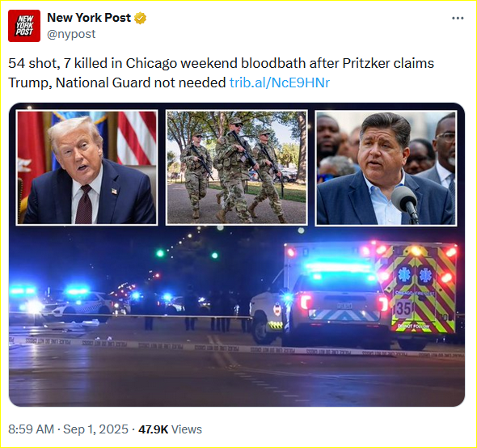Screen dimensions: 477x448
Task: Click the police SUV with blue lightbar
Action: pyautogui.click(x=336, y=309)
